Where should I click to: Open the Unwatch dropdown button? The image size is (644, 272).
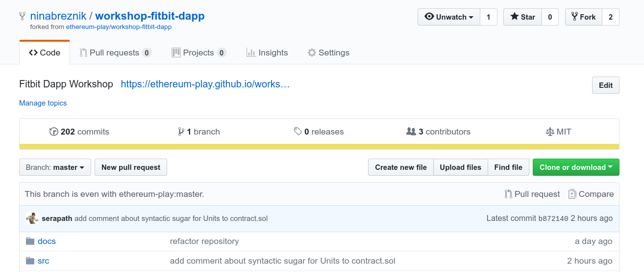449,17
